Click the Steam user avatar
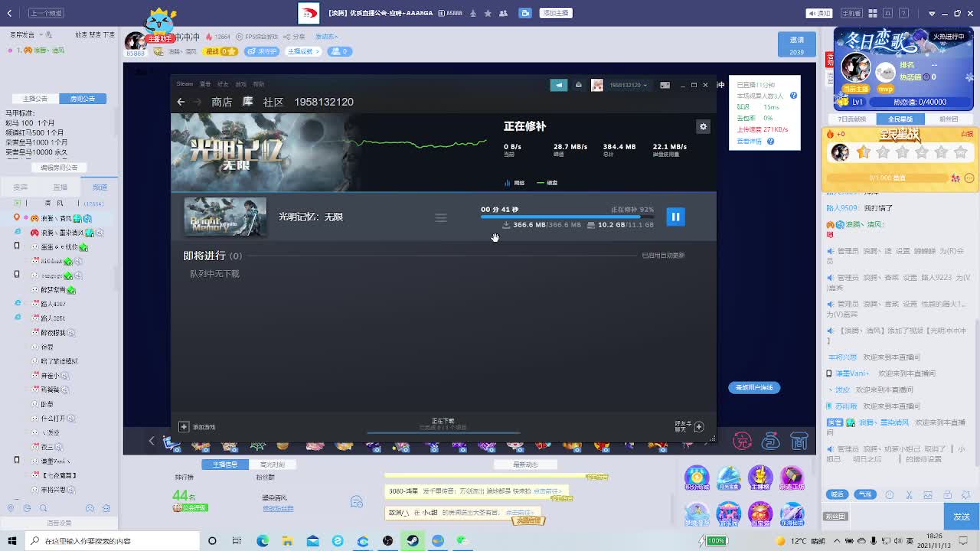Viewport: 980px width, 551px height. point(597,85)
